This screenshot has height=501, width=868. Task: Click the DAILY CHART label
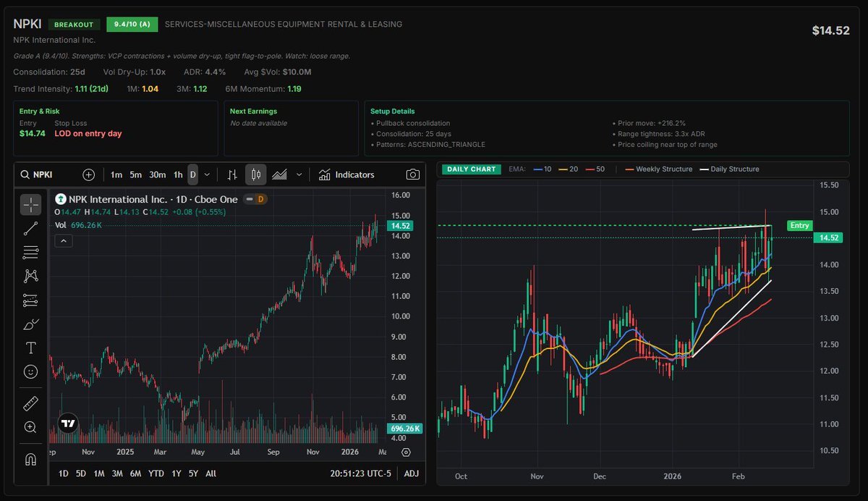pyautogui.click(x=471, y=169)
